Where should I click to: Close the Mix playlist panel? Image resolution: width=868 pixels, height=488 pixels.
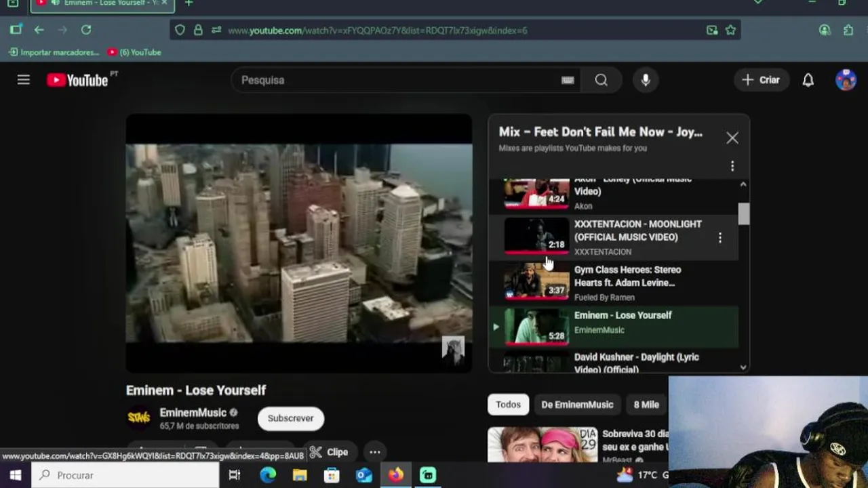pyautogui.click(x=732, y=138)
